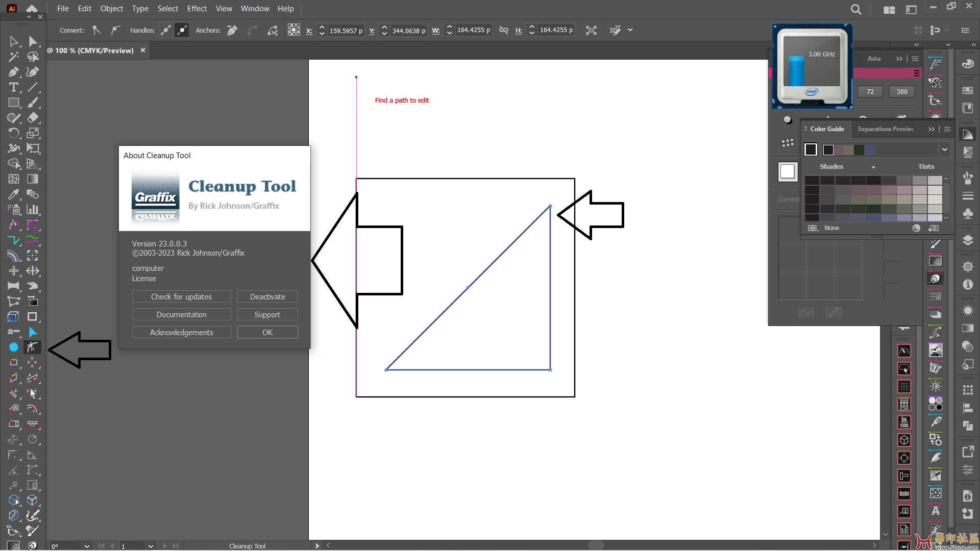Choose the Symbol Sprayer tool
The height and width of the screenshot is (551, 980).
tap(14, 210)
